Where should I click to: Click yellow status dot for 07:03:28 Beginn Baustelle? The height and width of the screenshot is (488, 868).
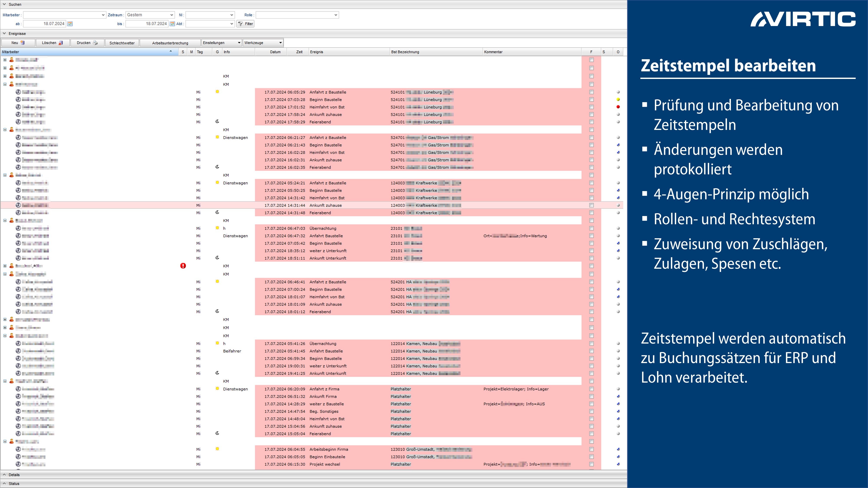(618, 100)
